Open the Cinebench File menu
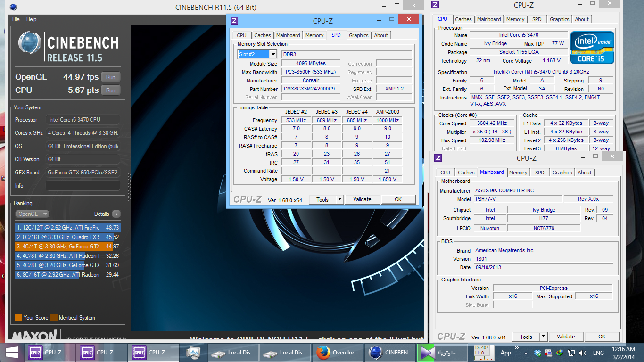Viewport: 644px width, 362px height. [16, 19]
